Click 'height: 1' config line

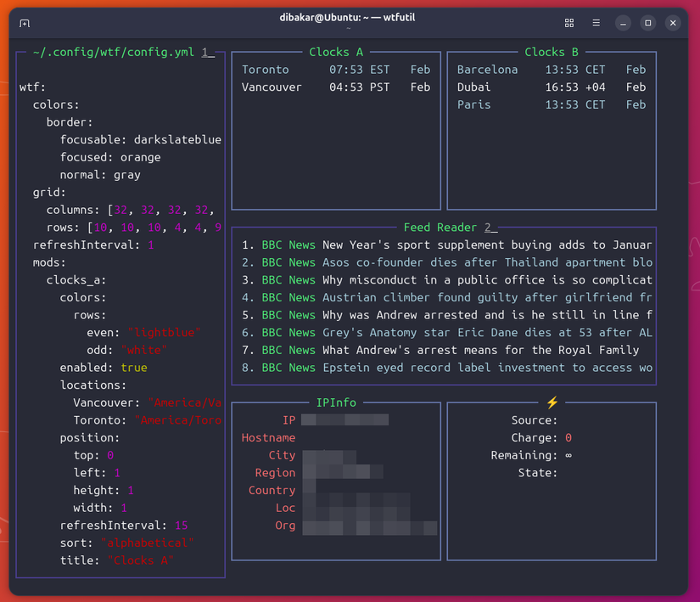point(104,491)
